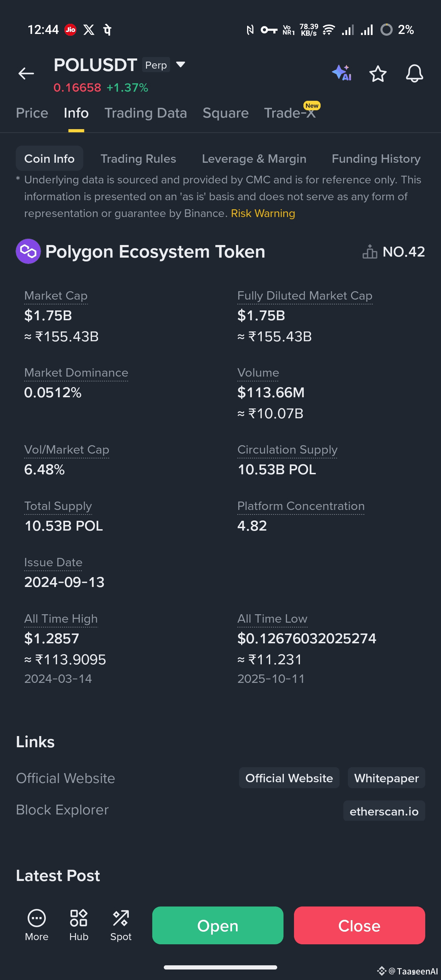The image size is (441, 980).
Task: Open the Square tab
Action: click(225, 113)
